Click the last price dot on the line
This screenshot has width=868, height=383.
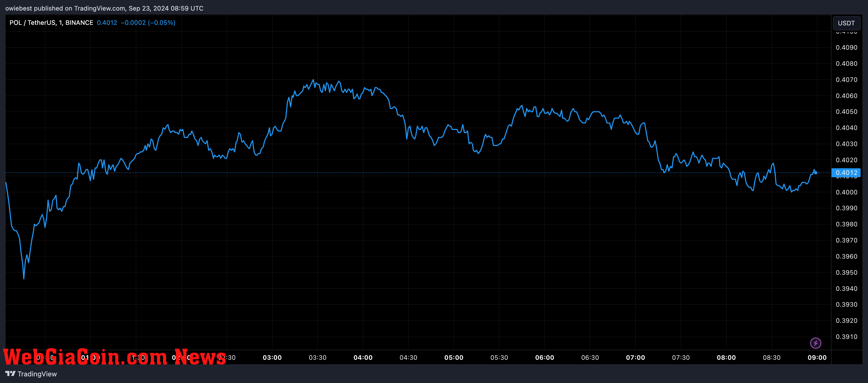pyautogui.click(x=815, y=173)
